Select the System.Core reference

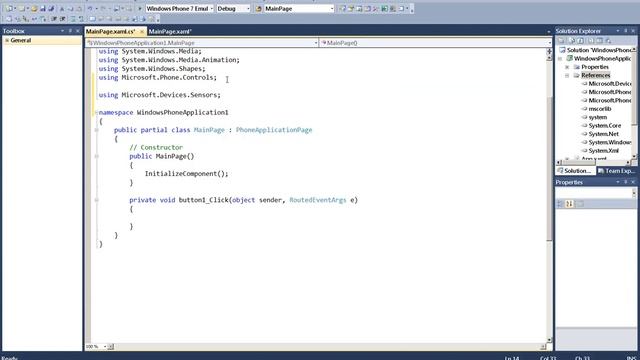tap(604, 126)
